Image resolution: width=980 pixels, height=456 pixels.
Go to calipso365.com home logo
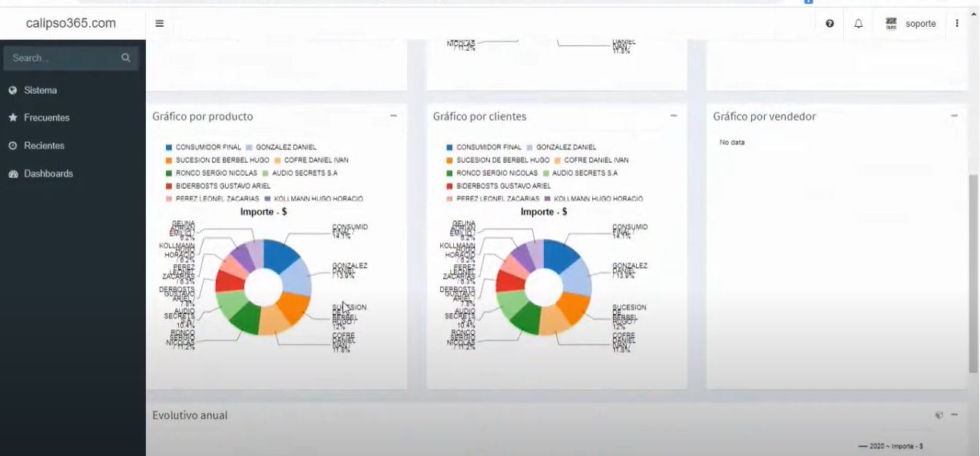point(71,23)
